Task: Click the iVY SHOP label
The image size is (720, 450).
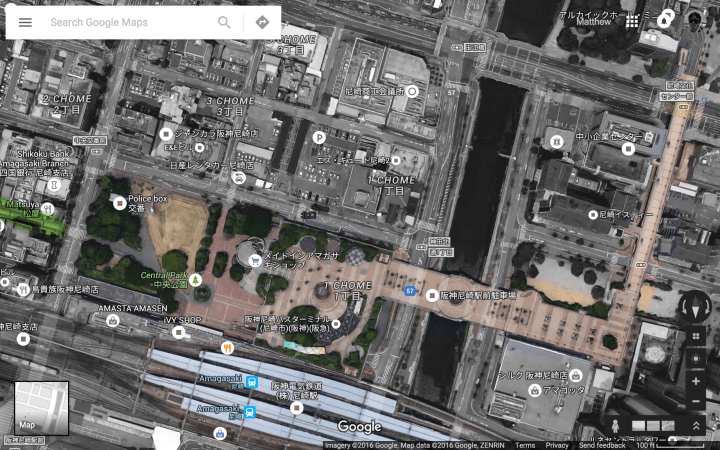Action: point(182,320)
